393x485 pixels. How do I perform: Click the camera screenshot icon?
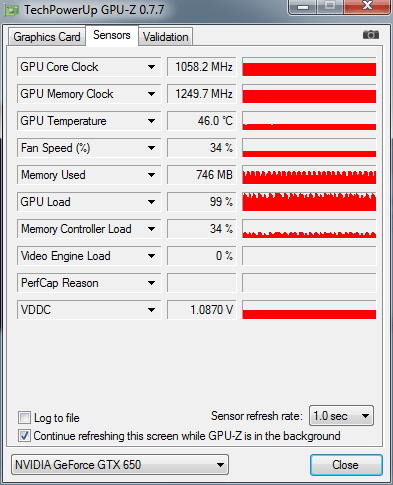tap(371, 35)
